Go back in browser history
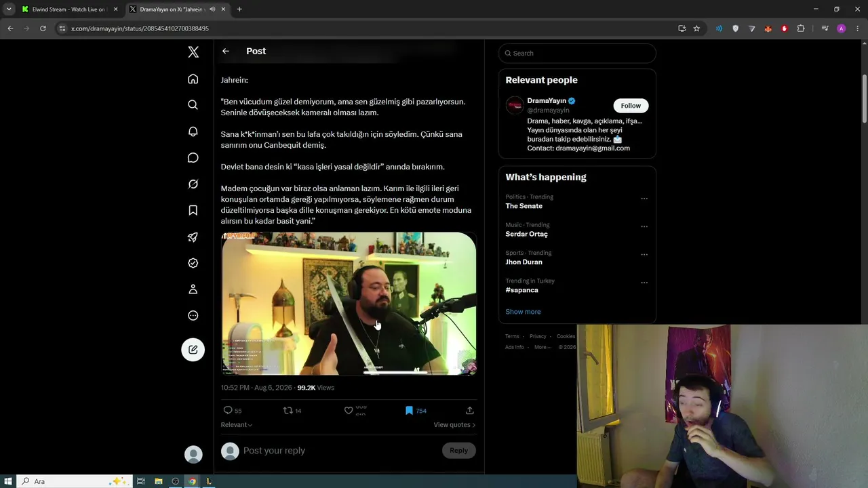This screenshot has height=488, width=868. 10,28
